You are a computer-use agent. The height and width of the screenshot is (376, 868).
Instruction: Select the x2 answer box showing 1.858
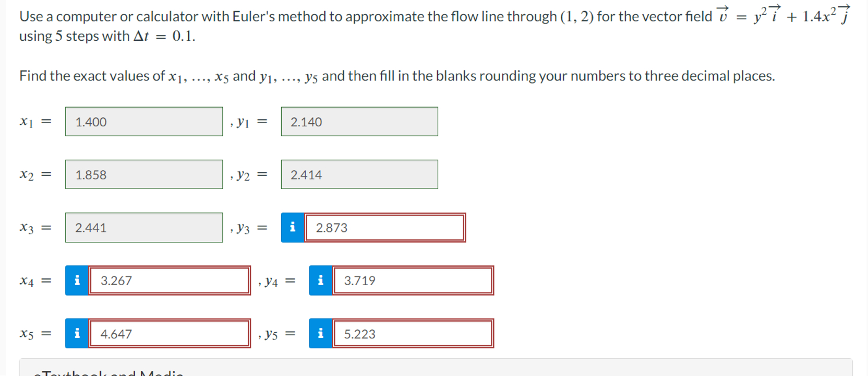[143, 174]
